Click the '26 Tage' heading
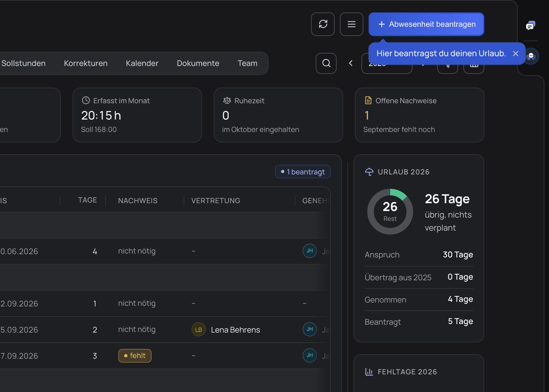The width and height of the screenshot is (549, 392). (447, 199)
